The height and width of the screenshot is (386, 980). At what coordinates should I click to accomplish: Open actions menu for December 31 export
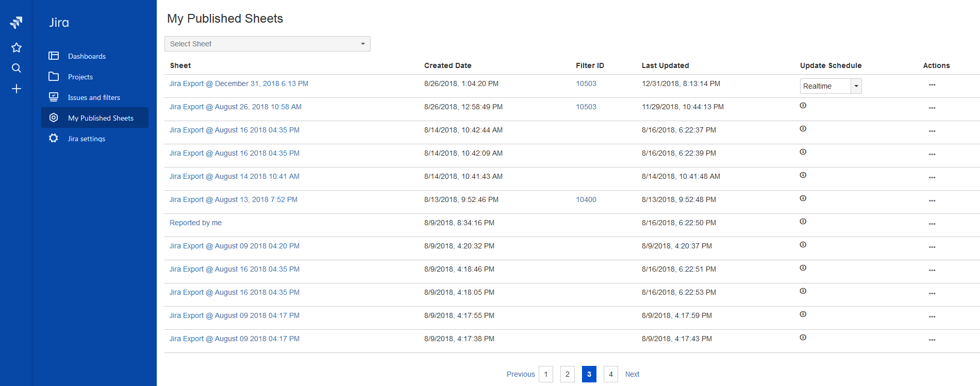[x=932, y=85]
